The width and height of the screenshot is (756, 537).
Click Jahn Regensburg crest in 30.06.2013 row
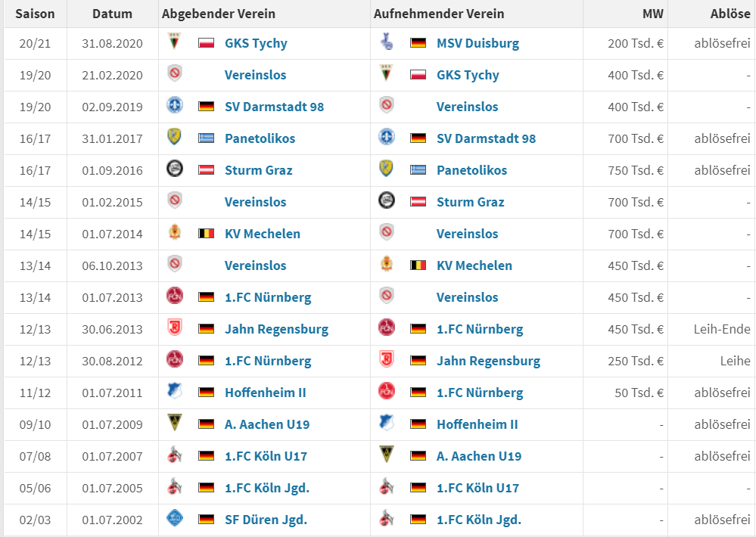(x=175, y=328)
